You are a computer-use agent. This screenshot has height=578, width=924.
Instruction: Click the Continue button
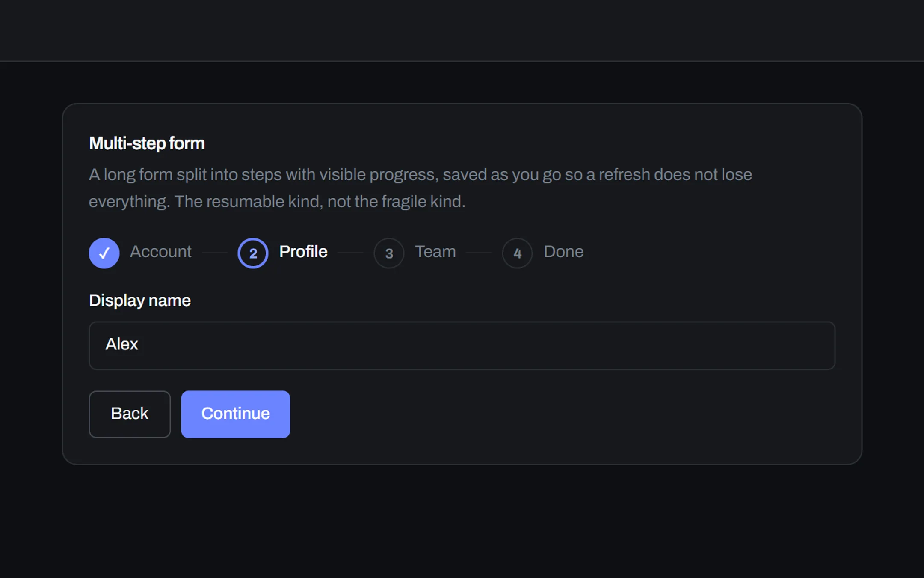(x=236, y=414)
